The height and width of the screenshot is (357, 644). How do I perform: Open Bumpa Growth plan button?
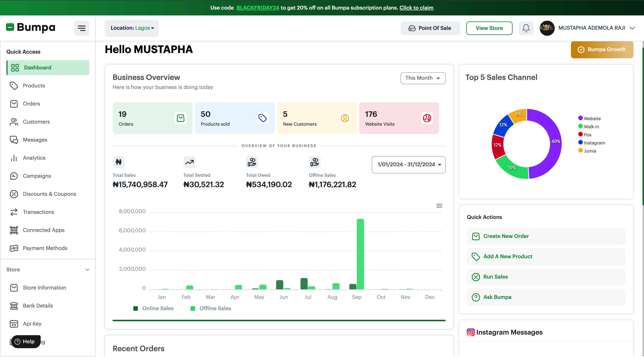pos(602,50)
